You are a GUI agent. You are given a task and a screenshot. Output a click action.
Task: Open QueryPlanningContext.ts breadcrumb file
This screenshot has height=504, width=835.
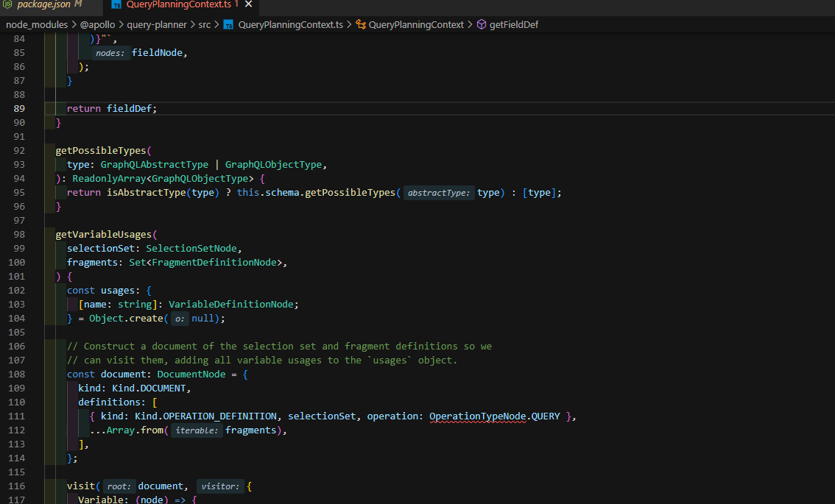[x=290, y=24]
